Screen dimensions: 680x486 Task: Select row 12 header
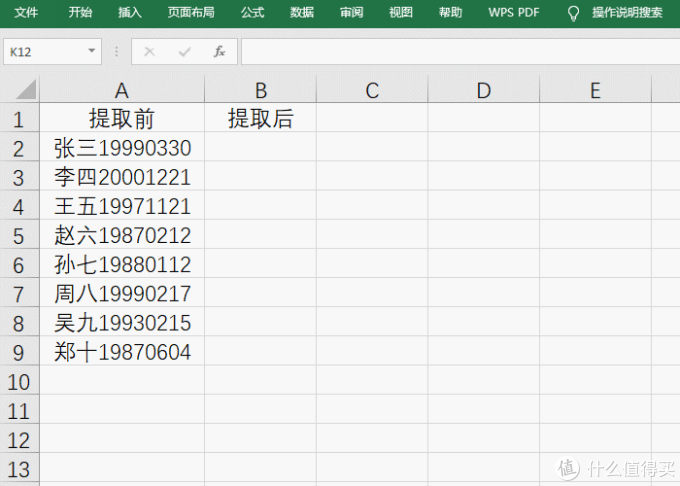(19, 440)
